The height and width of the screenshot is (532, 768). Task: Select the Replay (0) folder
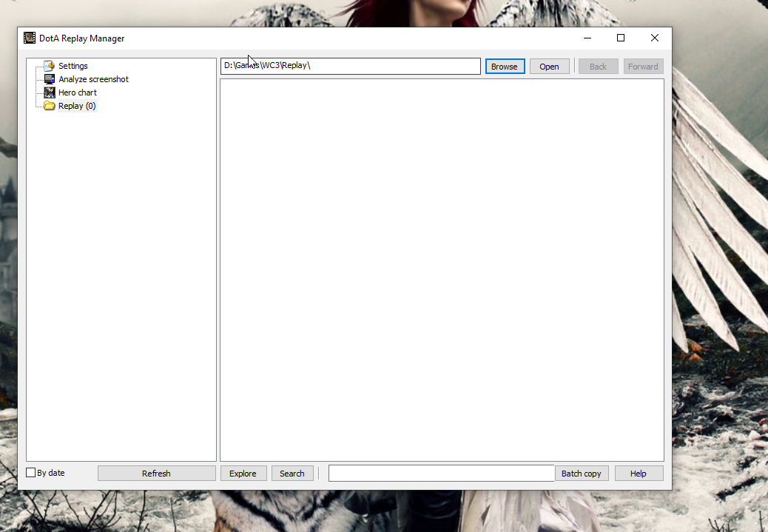(x=77, y=105)
